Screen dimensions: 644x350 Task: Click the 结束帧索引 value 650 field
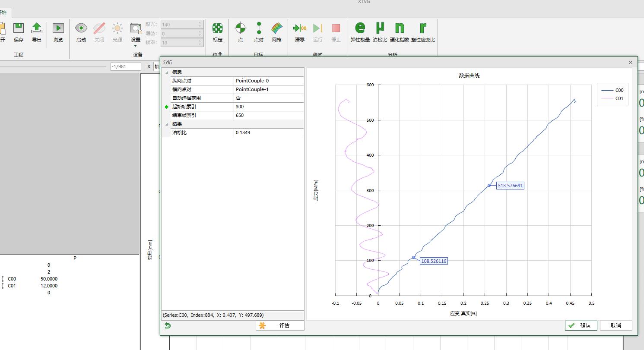tap(268, 115)
